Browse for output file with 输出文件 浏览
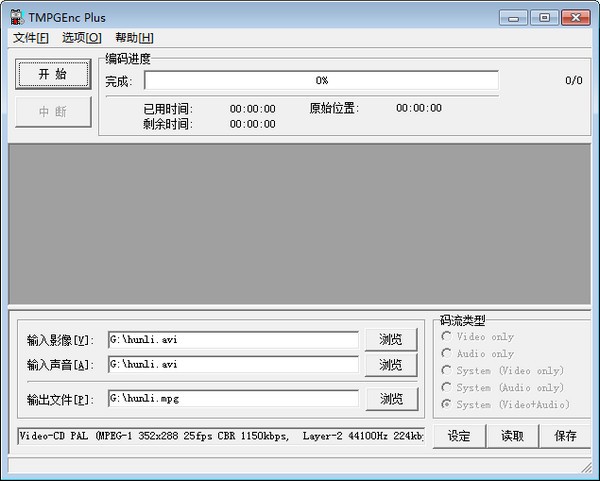The height and width of the screenshot is (481, 600). pos(392,399)
